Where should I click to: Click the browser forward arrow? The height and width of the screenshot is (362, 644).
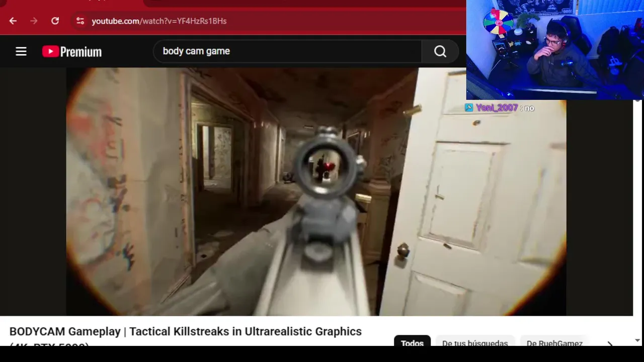coord(34,21)
